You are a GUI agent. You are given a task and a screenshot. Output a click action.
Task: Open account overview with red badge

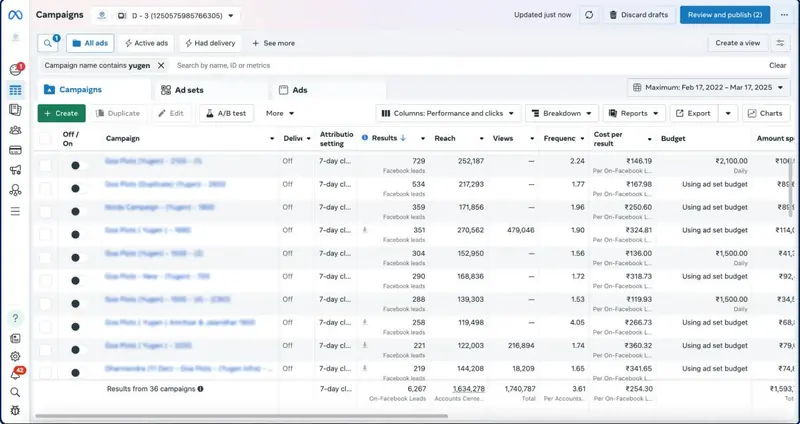pos(15,69)
